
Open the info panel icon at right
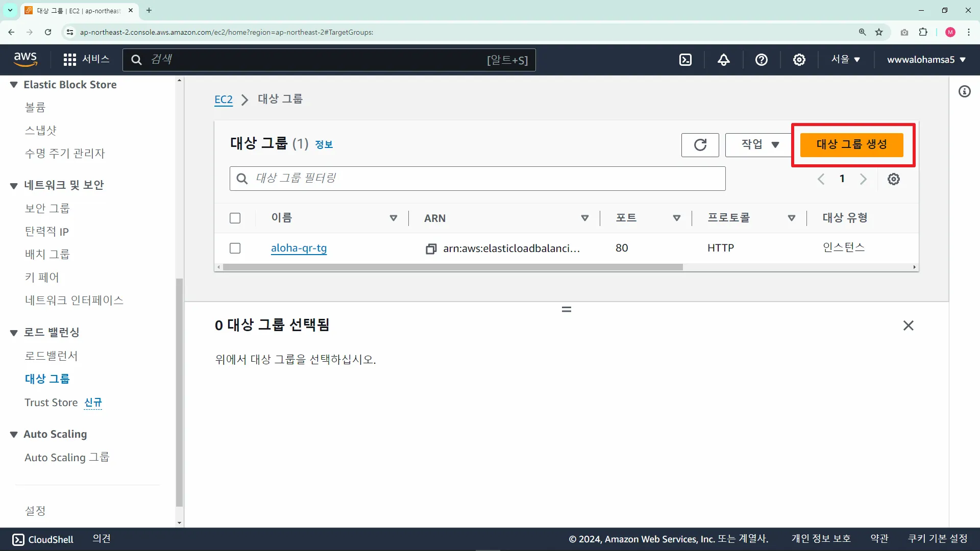pyautogui.click(x=964, y=91)
